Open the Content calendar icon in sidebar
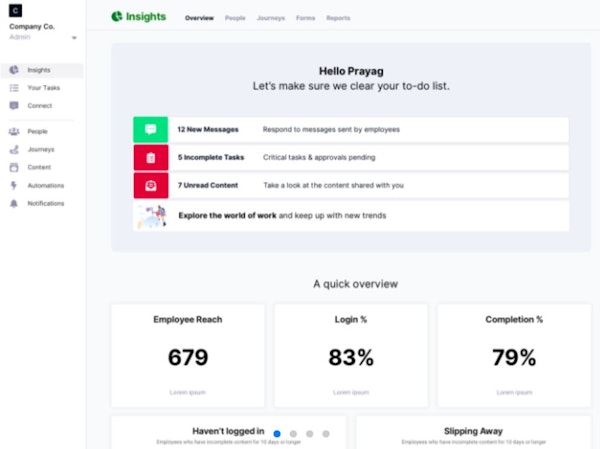This screenshot has width=600, height=449. (x=14, y=167)
